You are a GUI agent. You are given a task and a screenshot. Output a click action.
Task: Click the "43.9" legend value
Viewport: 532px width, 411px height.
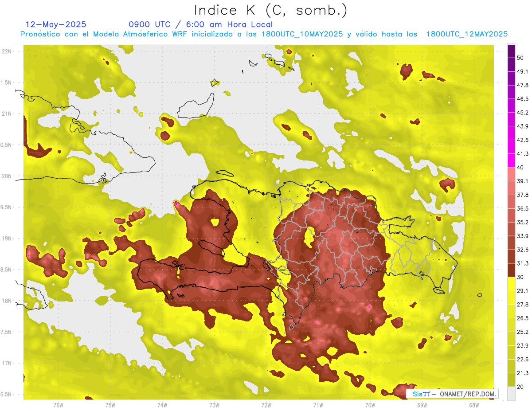pos(522,126)
